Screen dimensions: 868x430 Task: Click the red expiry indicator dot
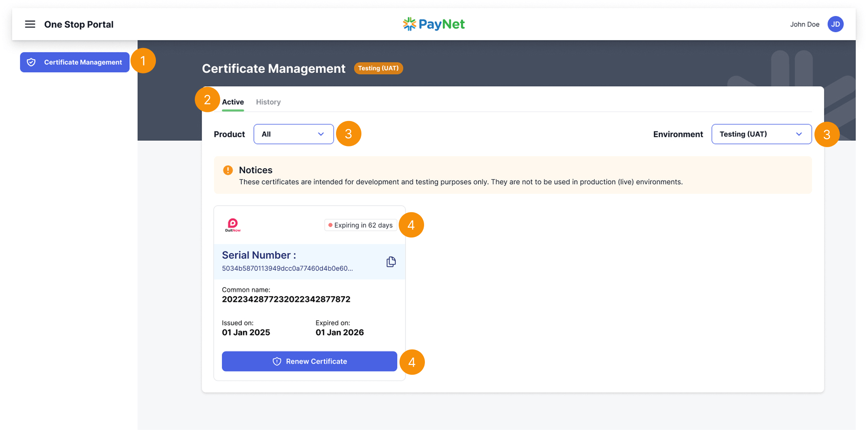point(330,225)
